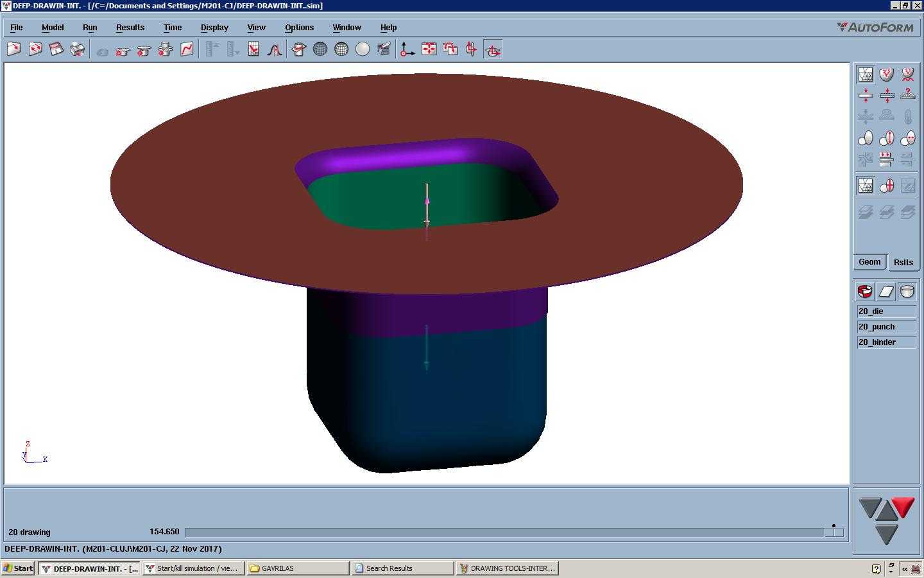Click the reopen file toolbar icon with arrows
The height and width of the screenshot is (578, 924).
35,49
